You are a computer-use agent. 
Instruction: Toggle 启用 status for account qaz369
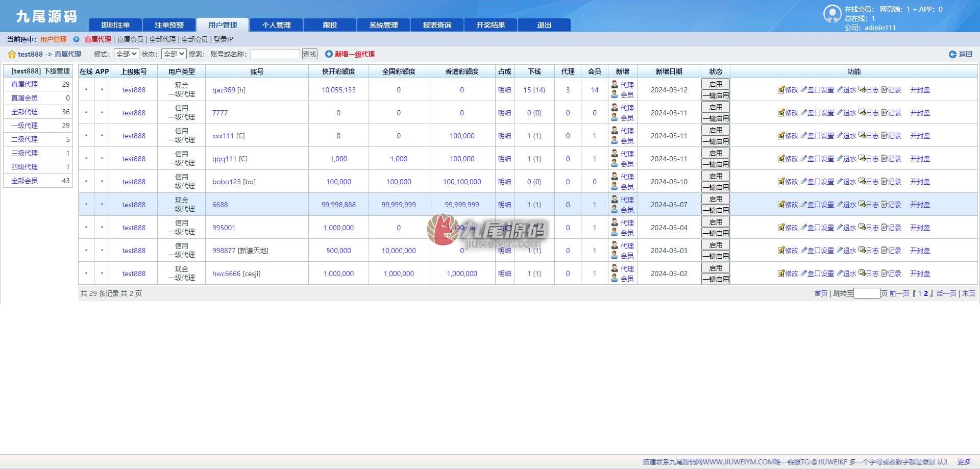[x=716, y=84]
